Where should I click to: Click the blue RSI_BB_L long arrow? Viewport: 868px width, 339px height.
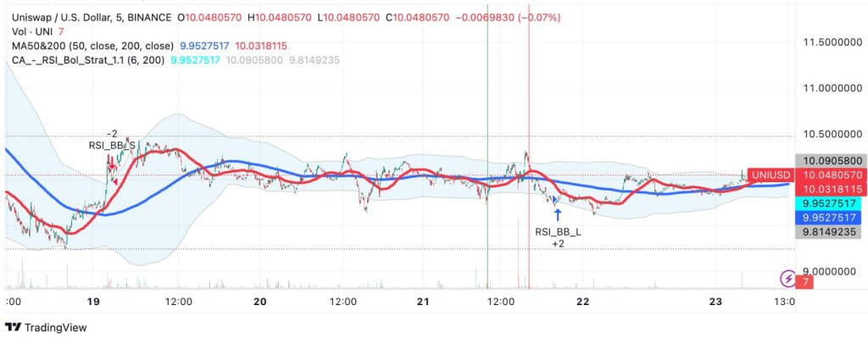tap(557, 214)
